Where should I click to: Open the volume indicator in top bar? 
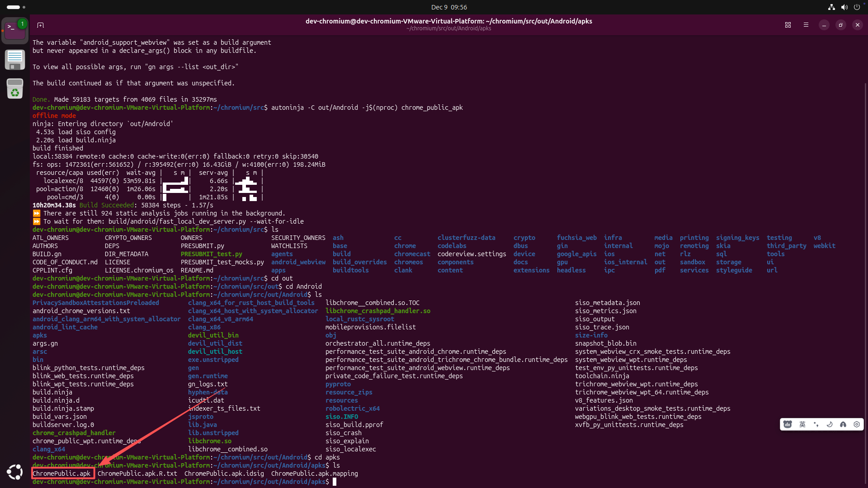click(844, 7)
